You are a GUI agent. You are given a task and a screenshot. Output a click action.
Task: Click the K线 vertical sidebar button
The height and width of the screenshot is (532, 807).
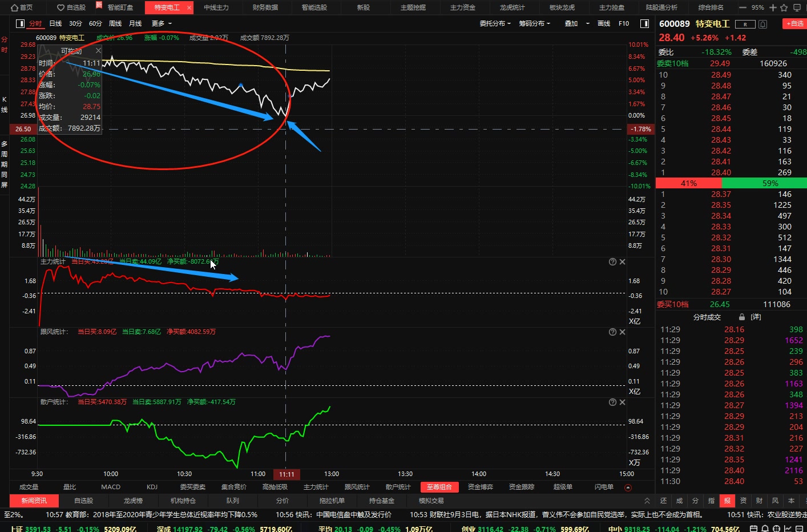click(5, 104)
